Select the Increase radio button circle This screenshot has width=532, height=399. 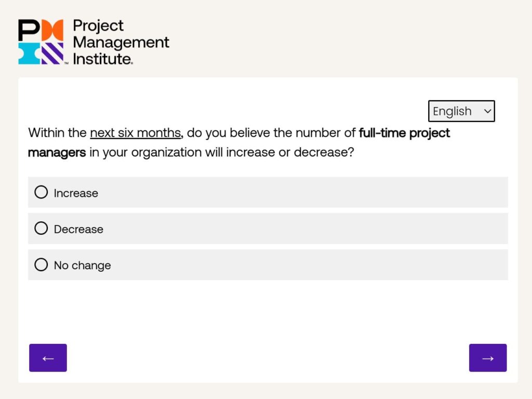tap(41, 192)
